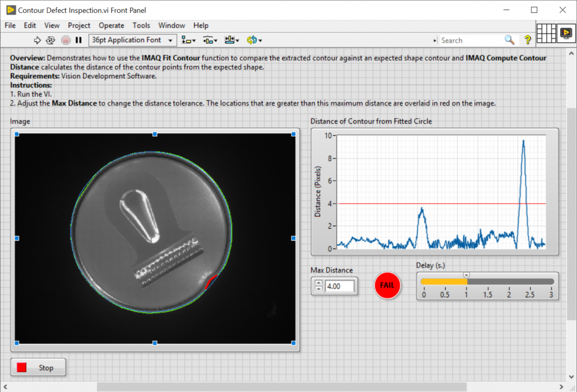577x392 pixels.
Task: Click the Pause toolbar icon
Action: 79,40
